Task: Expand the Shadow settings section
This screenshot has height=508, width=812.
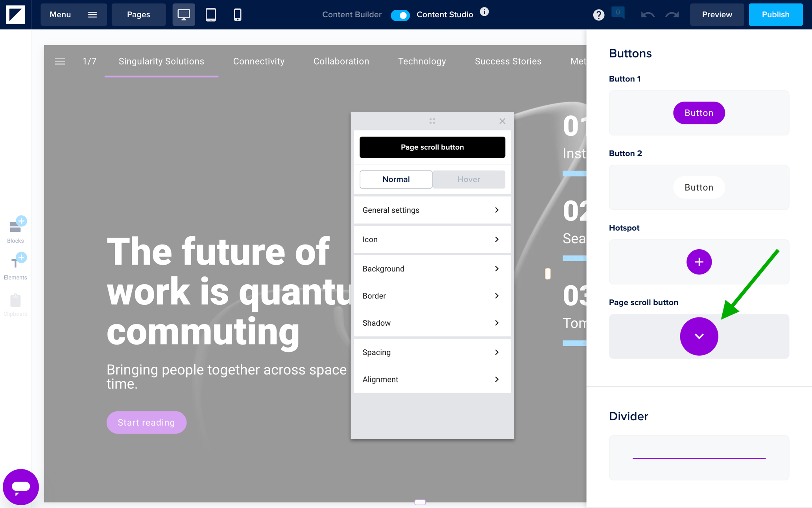Action: [x=432, y=323]
